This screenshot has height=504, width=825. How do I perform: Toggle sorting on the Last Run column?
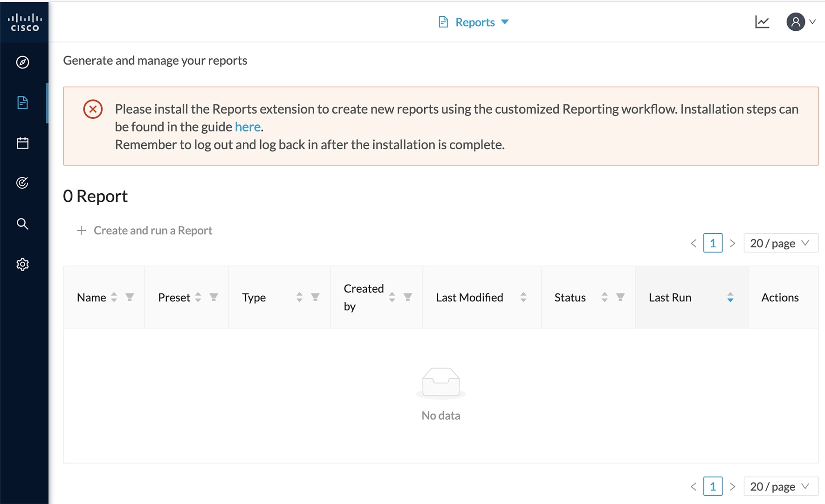(730, 297)
